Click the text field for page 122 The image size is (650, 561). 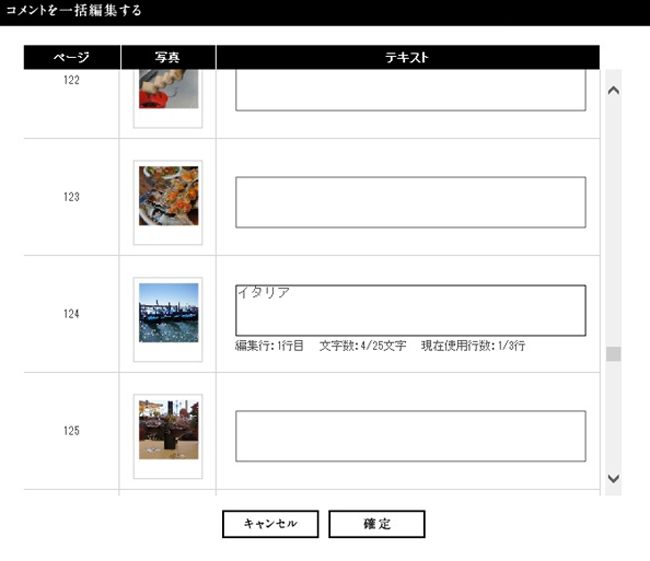coord(411,90)
